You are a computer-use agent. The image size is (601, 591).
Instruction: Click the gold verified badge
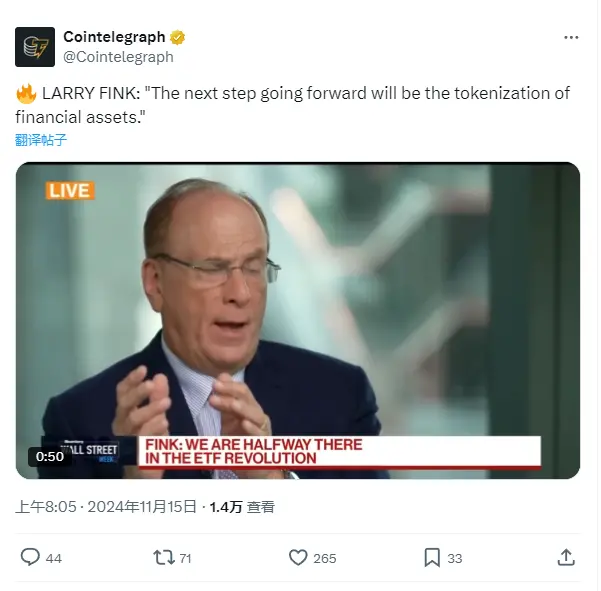pyautogui.click(x=178, y=37)
